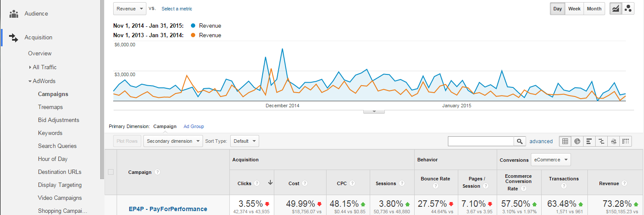Expand the All Traffic tree item
The height and width of the screenshot is (215, 644).
pyautogui.click(x=30, y=67)
